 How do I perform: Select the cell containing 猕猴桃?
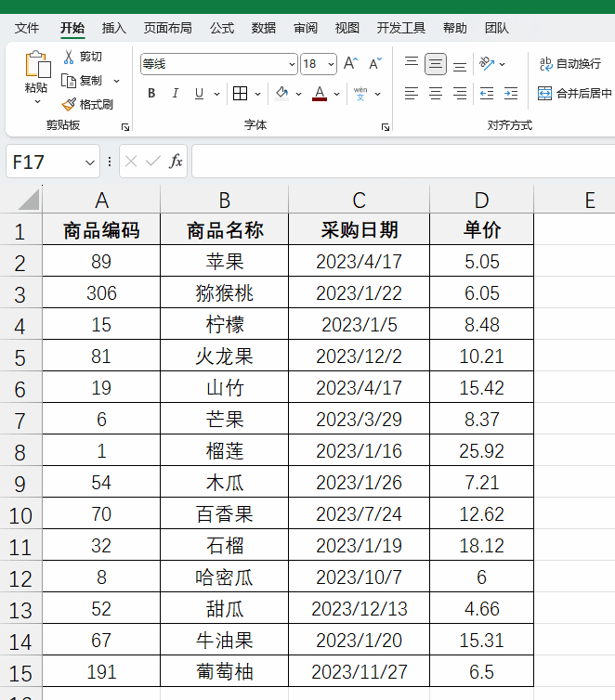[x=224, y=292]
